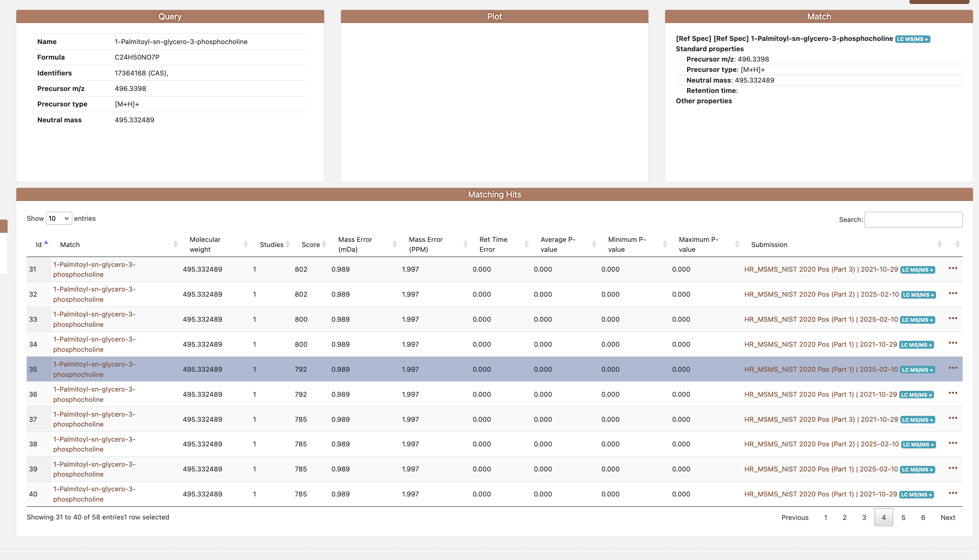Click the Previous pagination button
Image resolution: width=979 pixels, height=560 pixels.
coord(795,518)
